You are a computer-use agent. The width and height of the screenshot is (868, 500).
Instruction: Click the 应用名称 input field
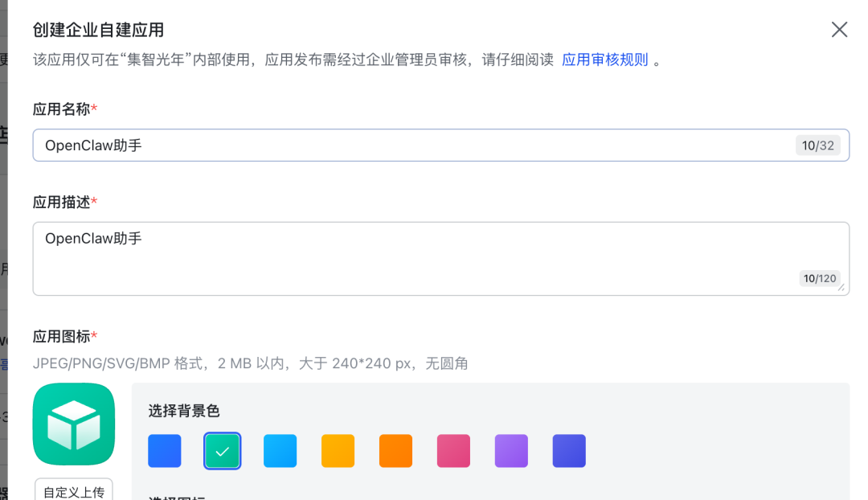pyautogui.click(x=402, y=145)
